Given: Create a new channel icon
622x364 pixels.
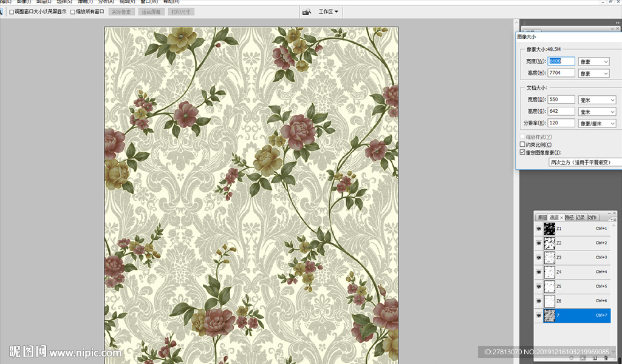Looking at the screenshot, I should click(595, 358).
